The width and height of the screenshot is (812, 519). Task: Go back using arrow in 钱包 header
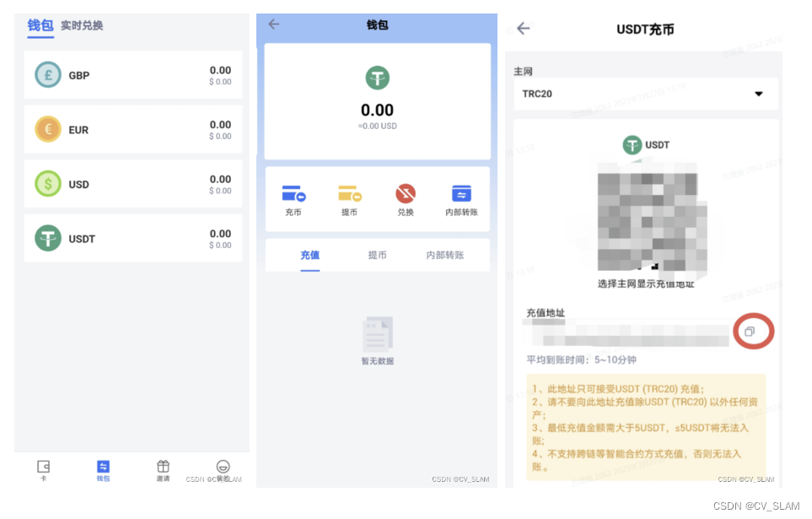274,24
